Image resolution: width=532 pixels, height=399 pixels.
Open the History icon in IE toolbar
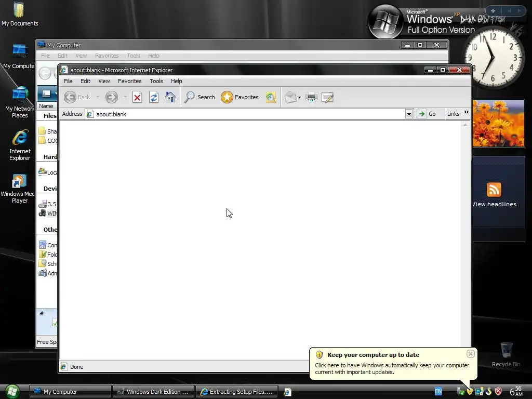click(271, 97)
